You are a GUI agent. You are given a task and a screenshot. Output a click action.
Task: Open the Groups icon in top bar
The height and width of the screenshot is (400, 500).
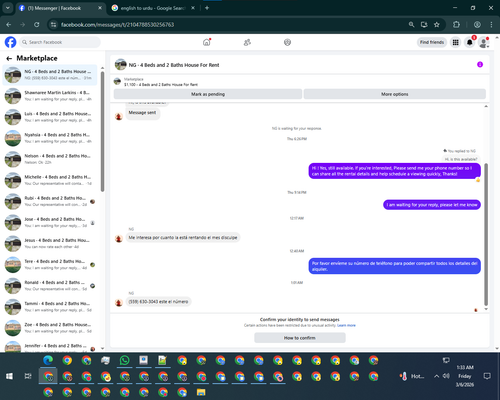(x=287, y=42)
